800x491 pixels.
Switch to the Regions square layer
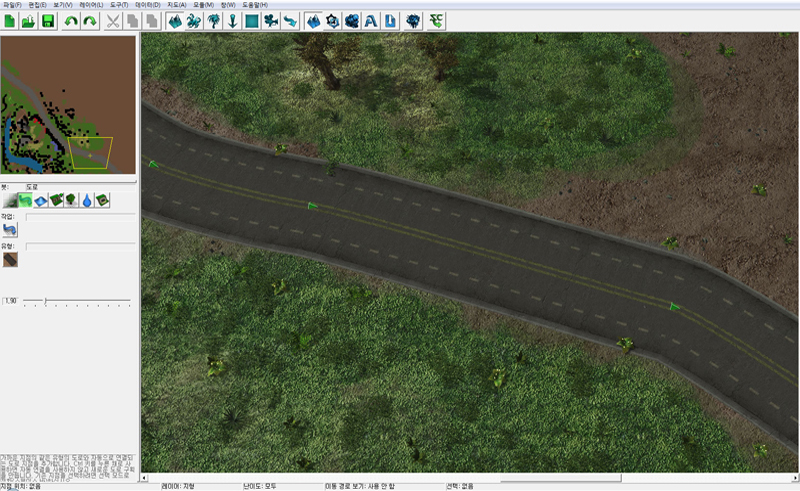252,21
